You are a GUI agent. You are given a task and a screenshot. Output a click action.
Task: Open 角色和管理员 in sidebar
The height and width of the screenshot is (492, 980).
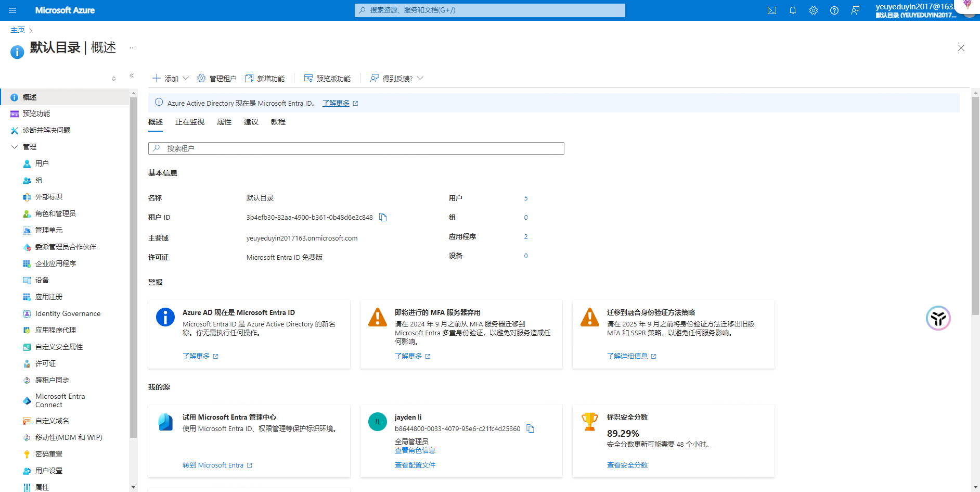(x=55, y=213)
